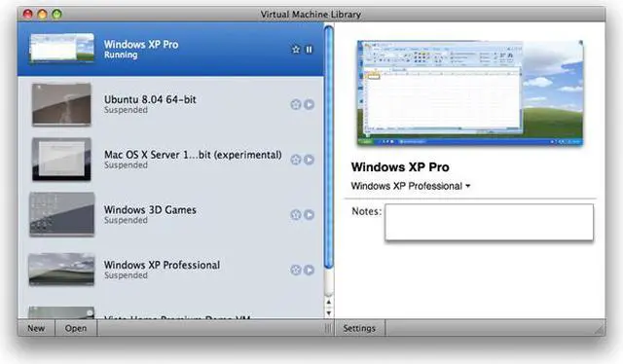Click the 'Windows XP Pro' heading in details pane

[400, 167]
